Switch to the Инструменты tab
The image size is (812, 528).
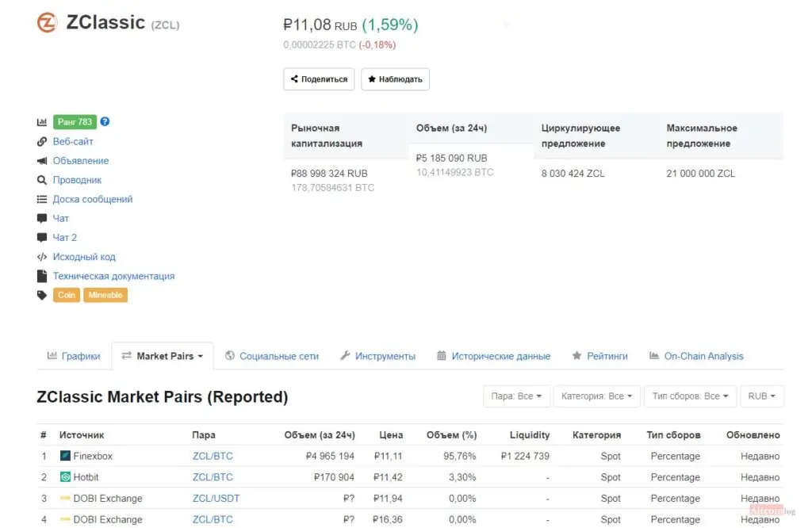coord(378,356)
